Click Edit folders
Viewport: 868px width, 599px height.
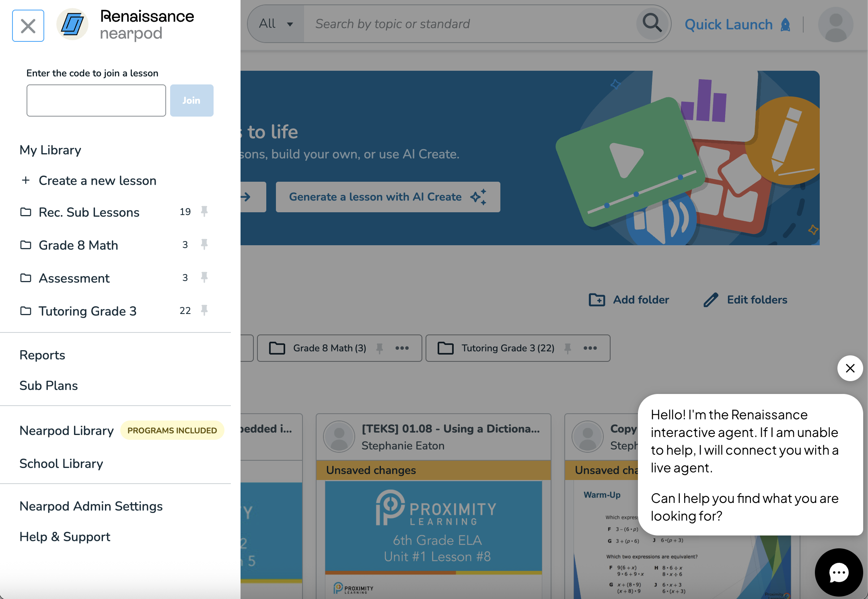pos(757,299)
